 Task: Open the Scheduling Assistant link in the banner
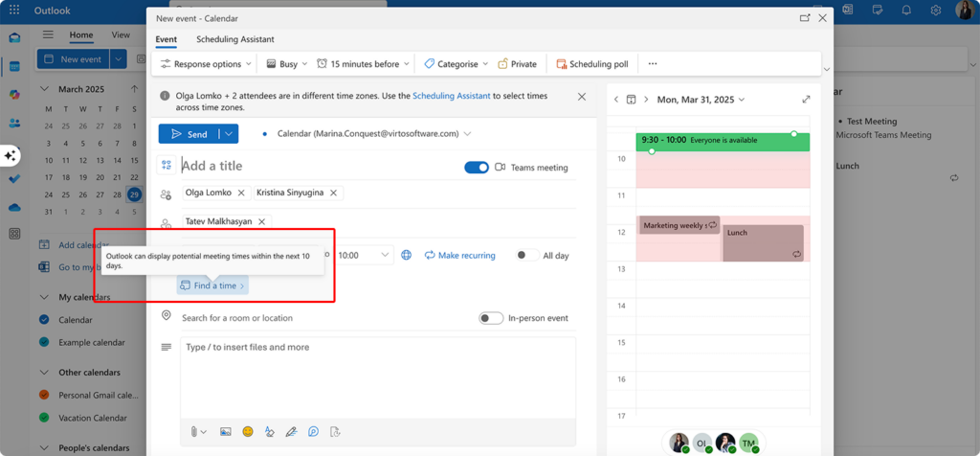[x=452, y=97]
